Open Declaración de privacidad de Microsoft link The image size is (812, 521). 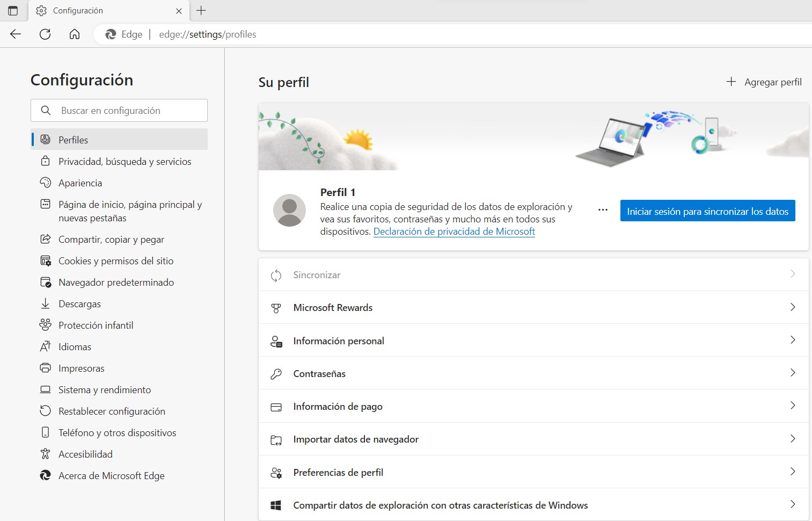tap(454, 231)
